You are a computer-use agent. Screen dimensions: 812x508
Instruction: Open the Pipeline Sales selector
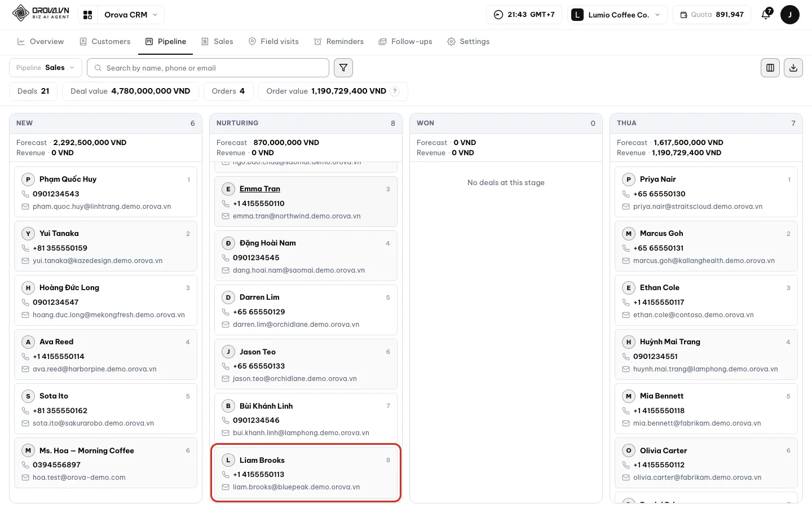pos(46,68)
